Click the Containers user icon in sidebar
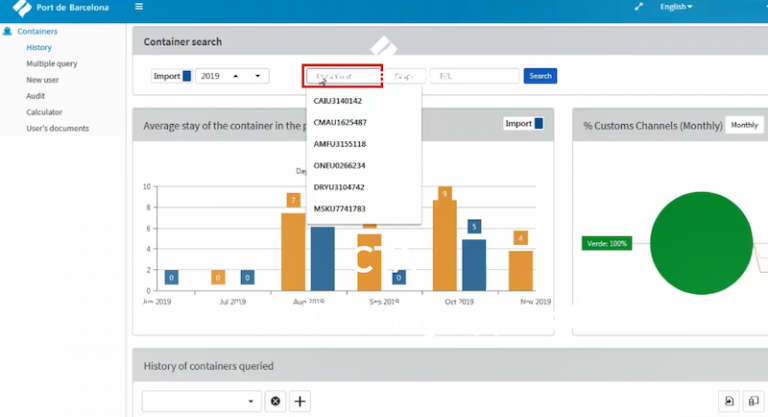The width and height of the screenshot is (768, 417). 8,32
